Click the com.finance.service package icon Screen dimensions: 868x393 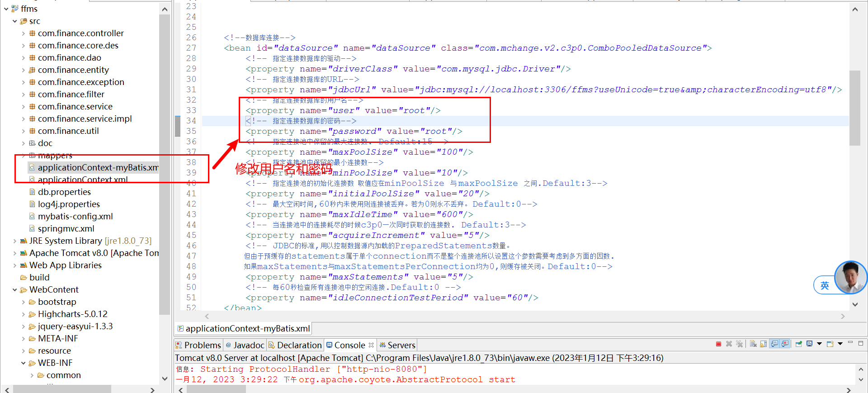tap(32, 106)
